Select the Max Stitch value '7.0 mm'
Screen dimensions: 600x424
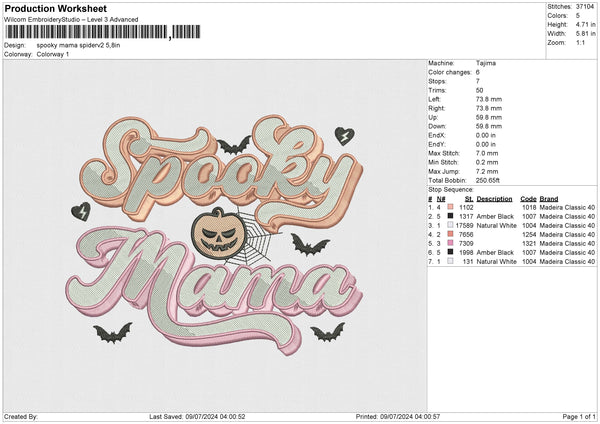tap(487, 153)
